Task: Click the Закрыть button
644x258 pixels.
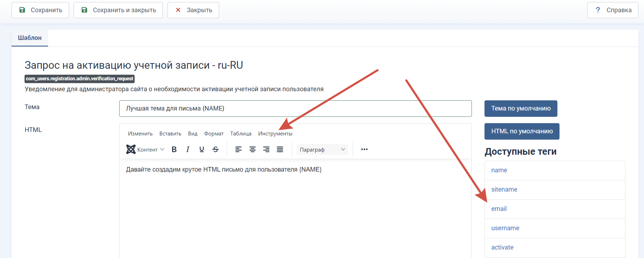Action: coord(193,10)
